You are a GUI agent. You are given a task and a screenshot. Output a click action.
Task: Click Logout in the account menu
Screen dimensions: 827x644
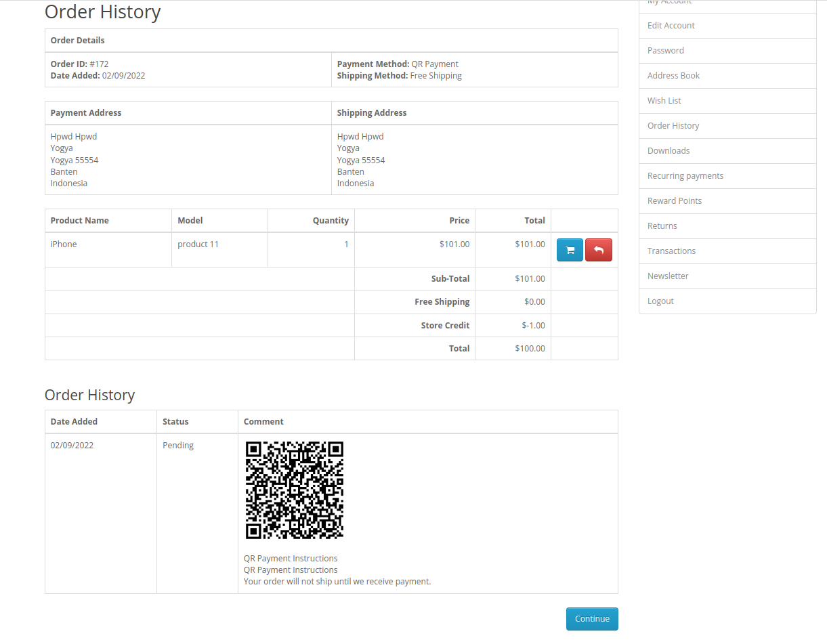[x=660, y=301]
